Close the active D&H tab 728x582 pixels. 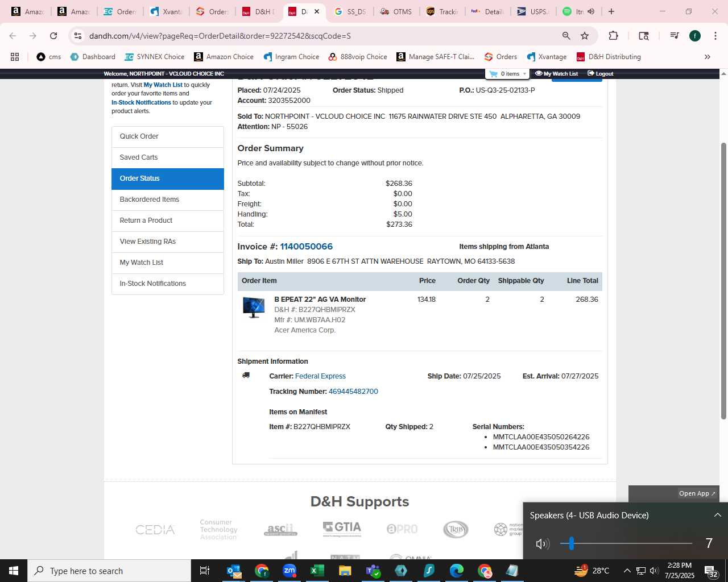317,11
